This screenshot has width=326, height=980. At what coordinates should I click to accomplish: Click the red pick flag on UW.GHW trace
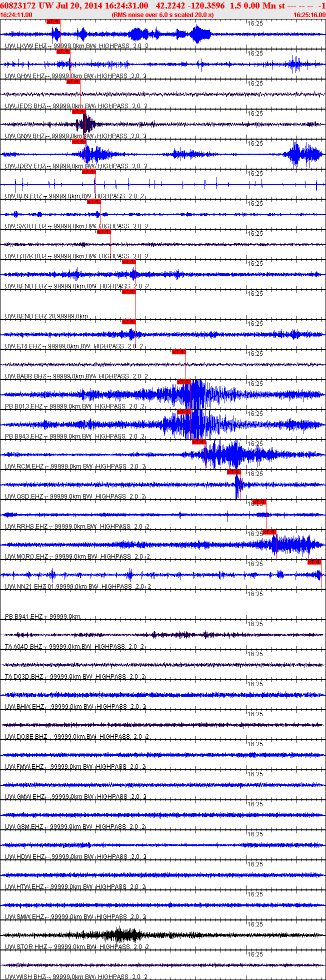click(x=63, y=52)
